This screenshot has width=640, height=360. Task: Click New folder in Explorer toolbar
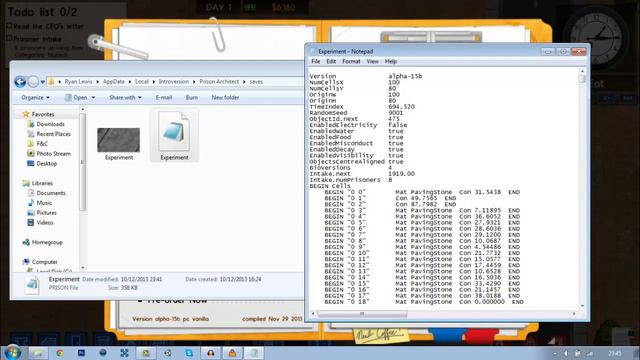[225, 98]
